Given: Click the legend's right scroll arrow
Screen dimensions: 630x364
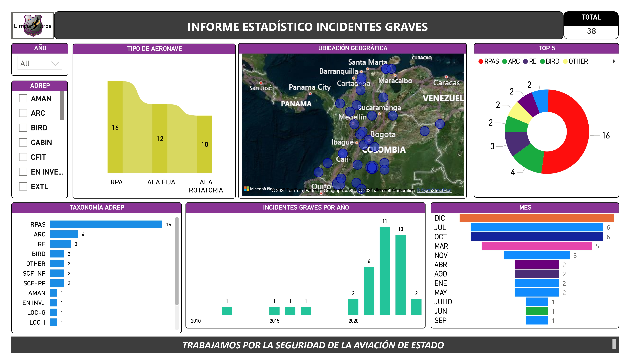Looking at the screenshot, I should [614, 61].
